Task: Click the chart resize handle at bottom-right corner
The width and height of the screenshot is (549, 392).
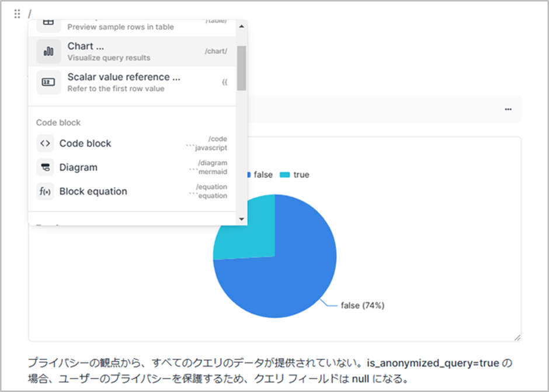Action: (517, 338)
